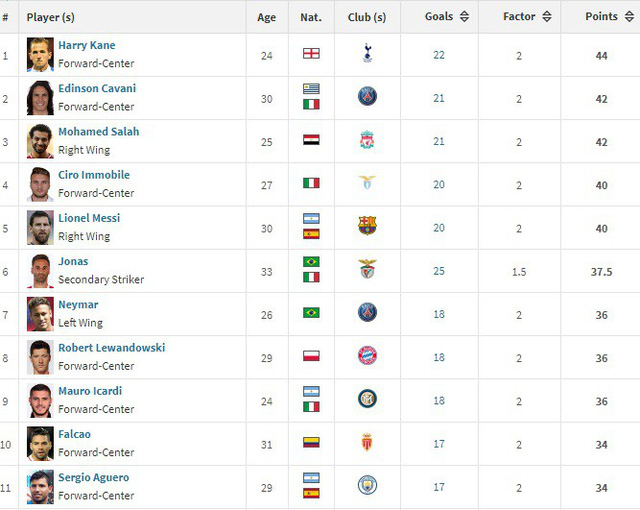The height and width of the screenshot is (510, 640).
Task: Click the Poland flag for Lewandowski
Action: [x=311, y=356]
